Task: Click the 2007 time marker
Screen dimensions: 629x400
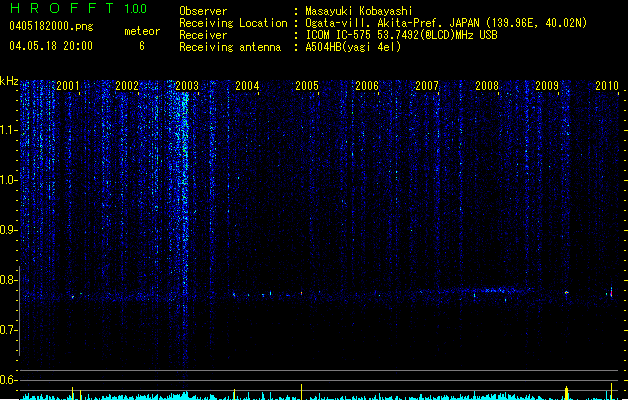Action: click(x=427, y=85)
